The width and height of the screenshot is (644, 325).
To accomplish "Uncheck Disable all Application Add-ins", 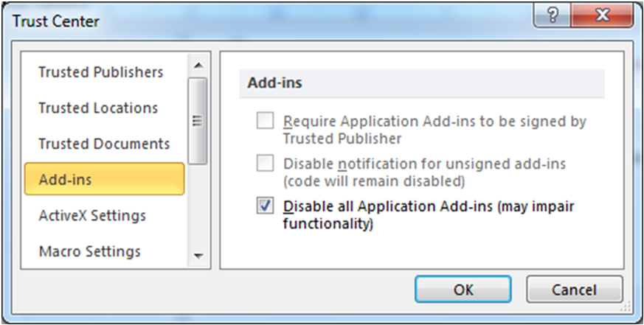I will 265,206.
